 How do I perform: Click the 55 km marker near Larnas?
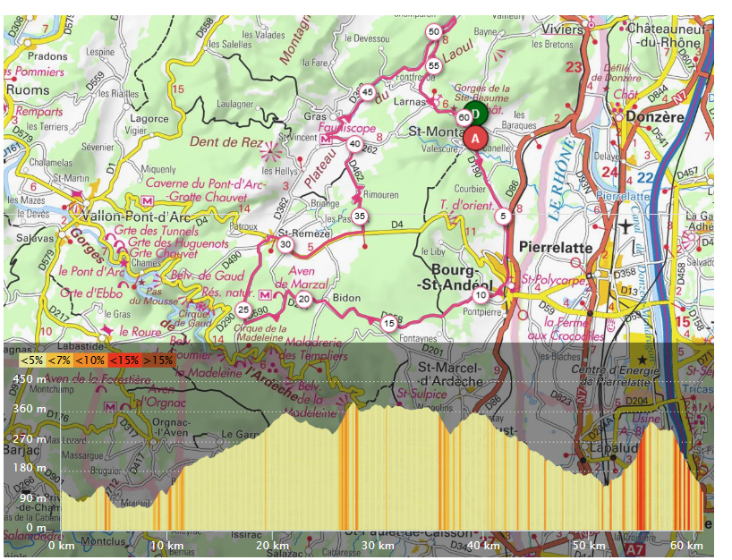coord(435,66)
